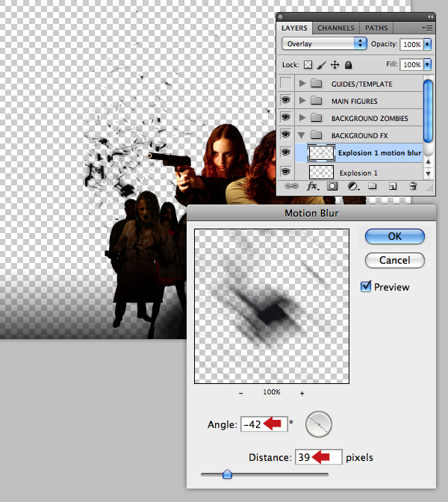Switch to the LAYERS tab
448x502 pixels.
point(294,28)
